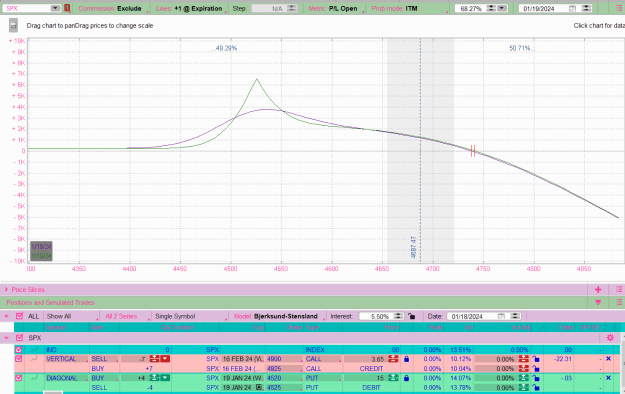Open calendar icon for 01/19/2024 date
Viewport: 625px width, 394px height.
[x=572, y=8]
